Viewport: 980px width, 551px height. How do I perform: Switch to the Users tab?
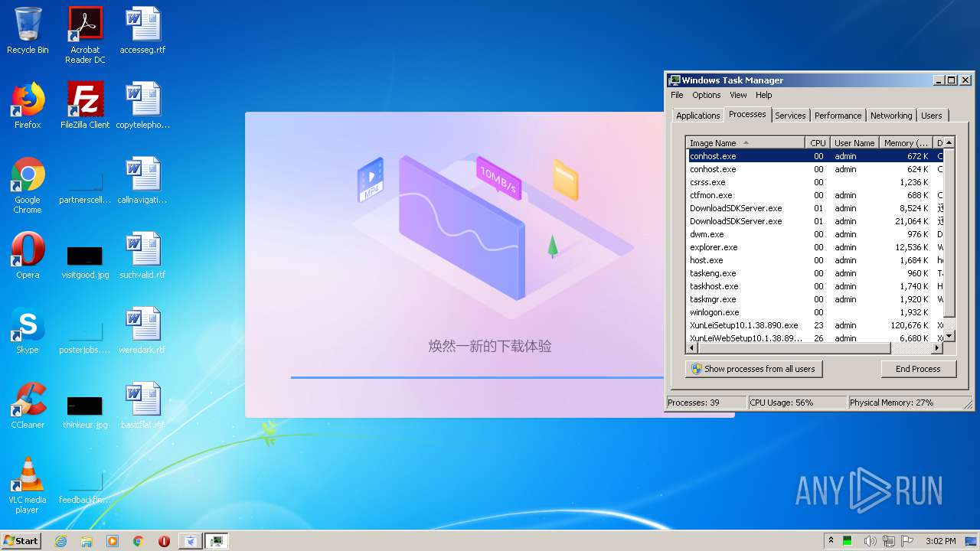932,116
